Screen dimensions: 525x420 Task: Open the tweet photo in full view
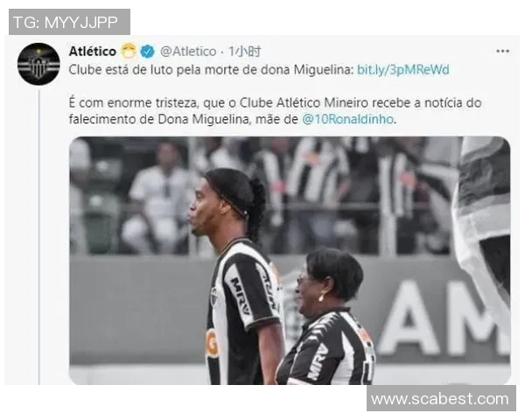290,260
